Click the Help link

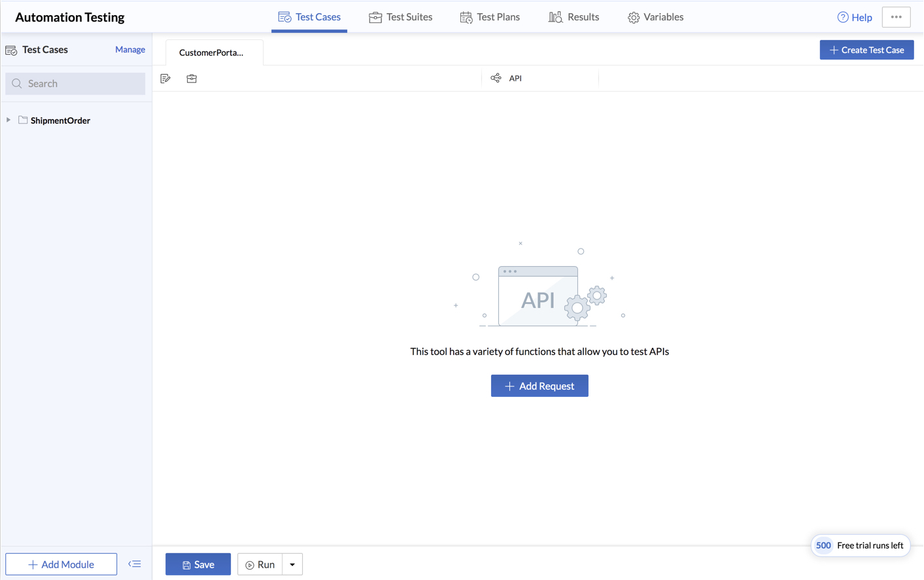(855, 17)
